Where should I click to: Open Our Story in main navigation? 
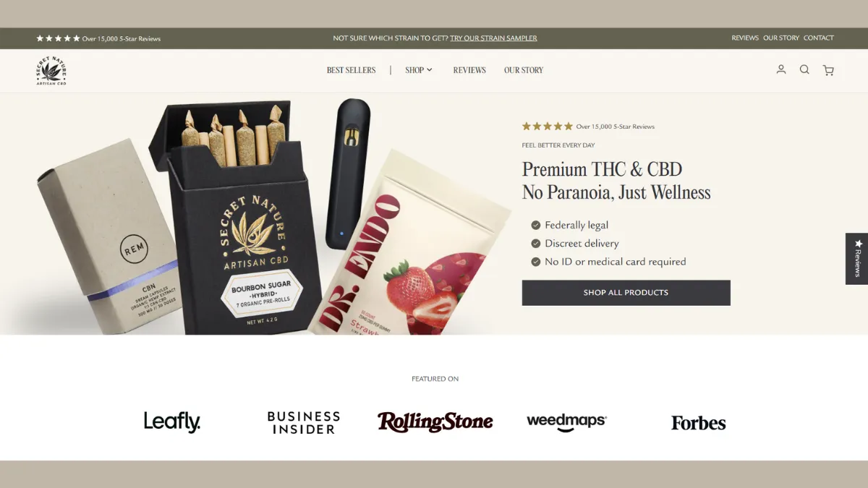524,70
